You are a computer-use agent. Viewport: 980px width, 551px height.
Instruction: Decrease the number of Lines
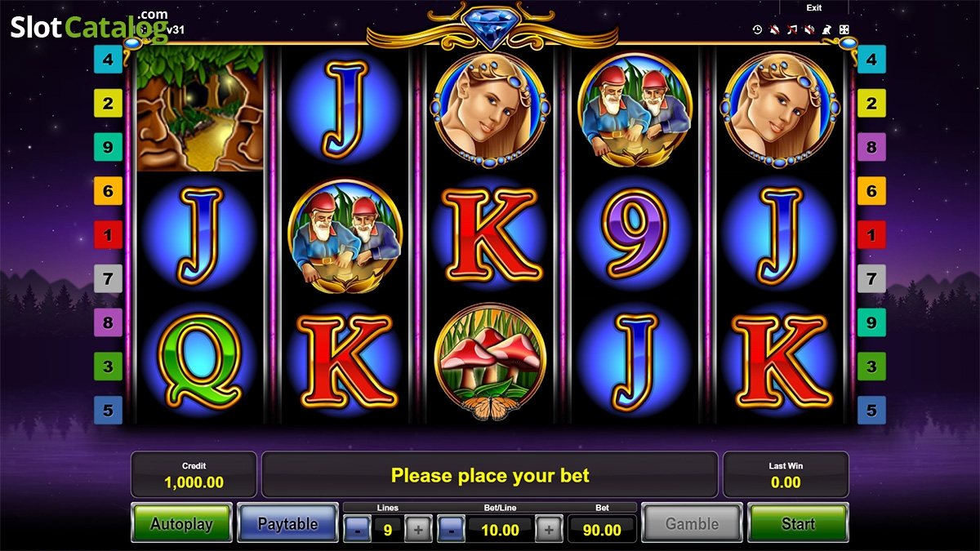pos(357,530)
